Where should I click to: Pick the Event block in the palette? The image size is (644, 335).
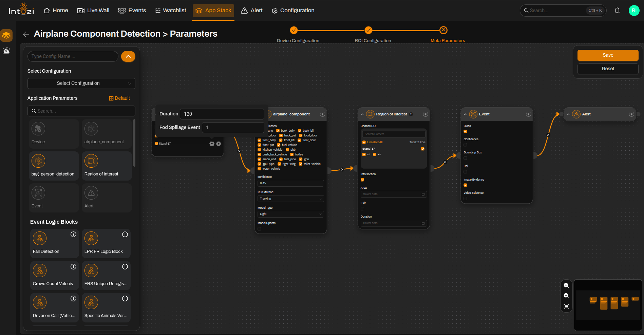pos(54,198)
